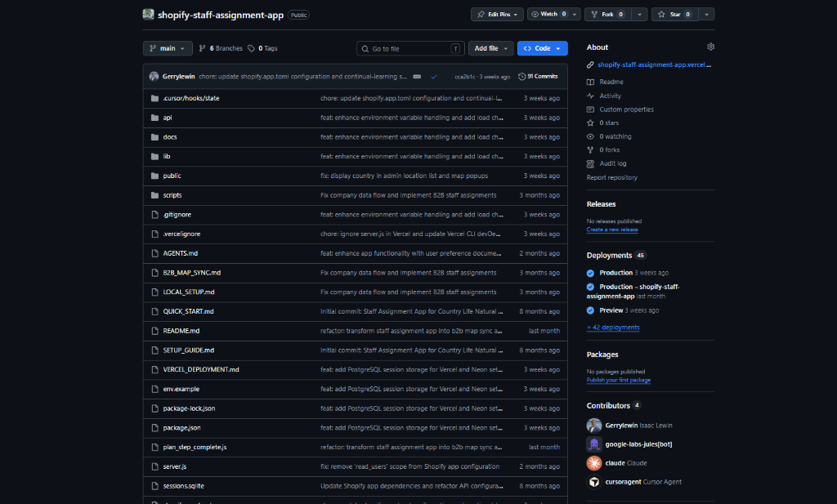
Task: Open the QUICK_START.md file
Action: click(x=189, y=311)
